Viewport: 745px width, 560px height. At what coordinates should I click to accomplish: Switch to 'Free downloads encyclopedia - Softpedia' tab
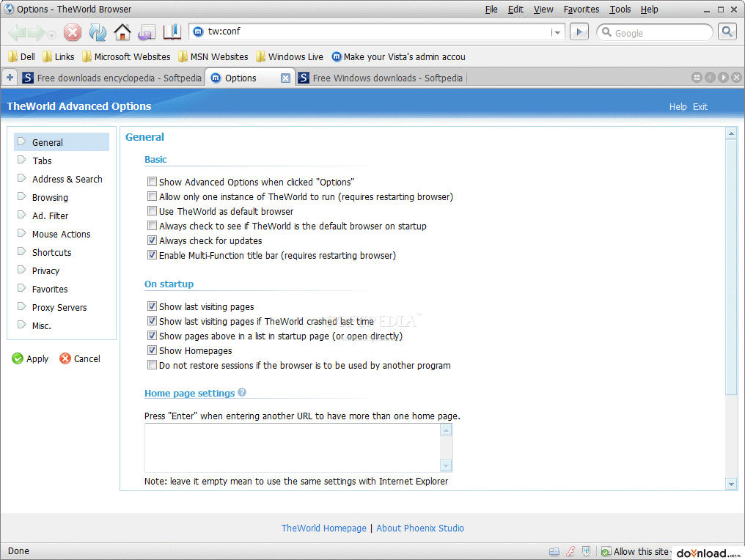pos(112,78)
